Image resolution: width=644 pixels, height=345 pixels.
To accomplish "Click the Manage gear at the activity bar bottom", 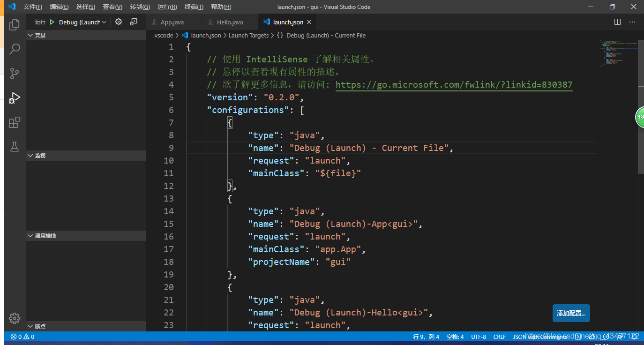I will coord(14,318).
